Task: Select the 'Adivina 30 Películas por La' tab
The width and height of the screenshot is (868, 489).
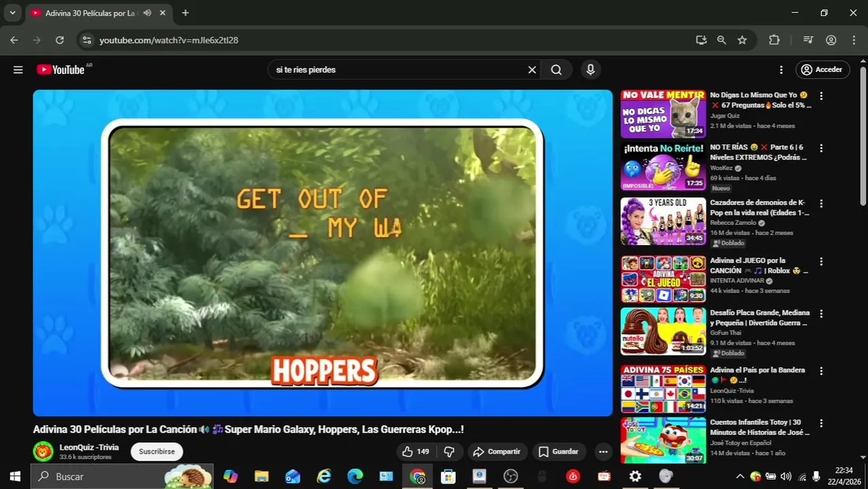Action: [x=90, y=13]
